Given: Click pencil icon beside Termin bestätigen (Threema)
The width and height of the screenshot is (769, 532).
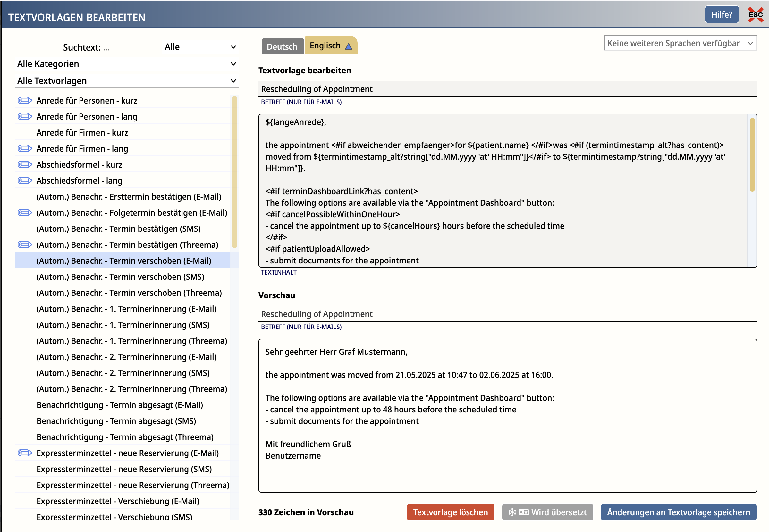Looking at the screenshot, I should click(x=25, y=244).
